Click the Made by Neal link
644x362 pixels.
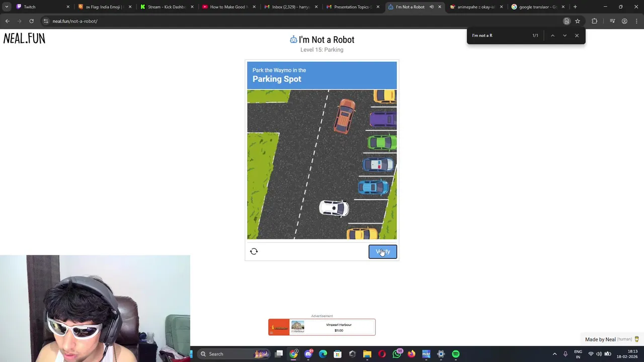(x=612, y=339)
